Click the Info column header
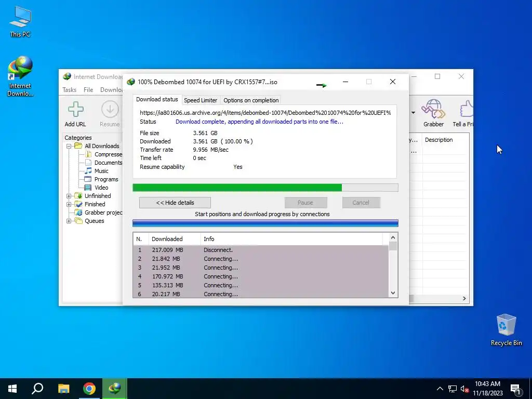The image size is (532, 399). tap(292, 239)
